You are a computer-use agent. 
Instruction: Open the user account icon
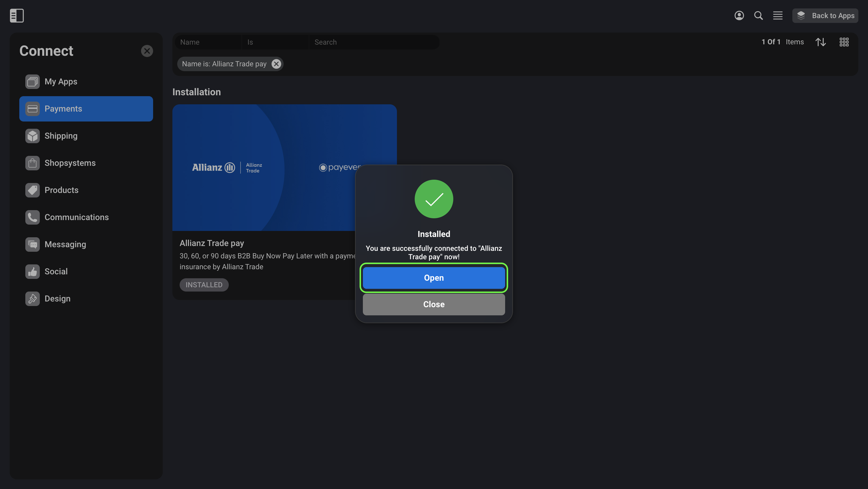point(739,15)
